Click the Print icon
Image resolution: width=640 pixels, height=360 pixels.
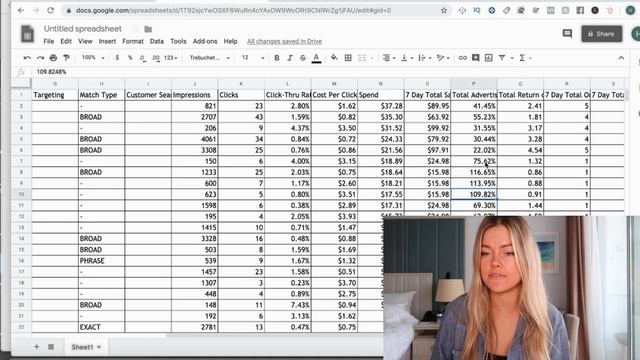pos(53,58)
